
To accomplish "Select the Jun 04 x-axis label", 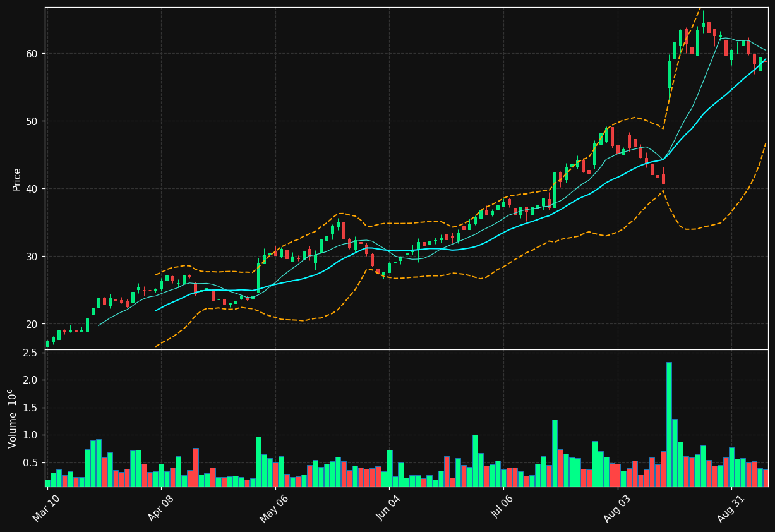I will coord(388,507).
